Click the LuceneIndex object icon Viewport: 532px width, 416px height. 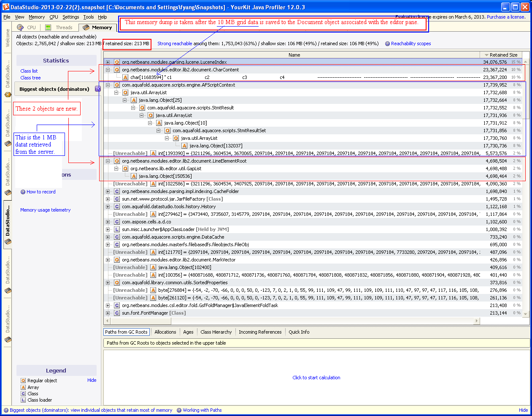point(117,62)
